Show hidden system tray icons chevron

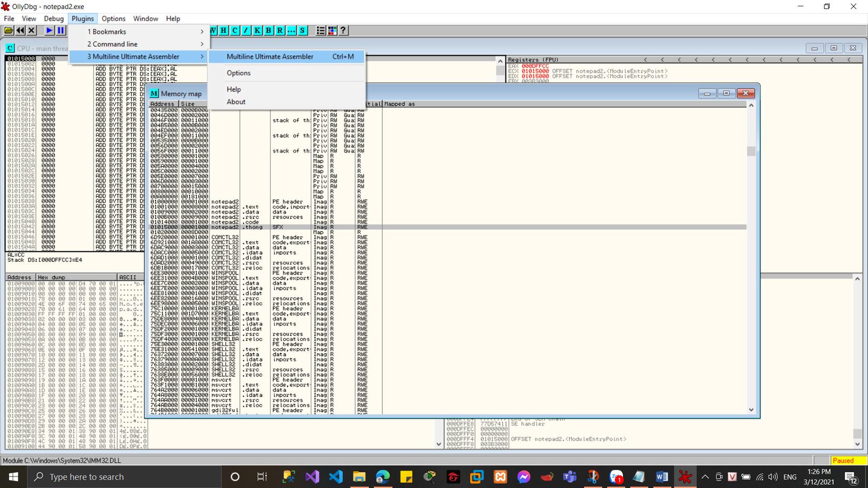(x=705, y=477)
